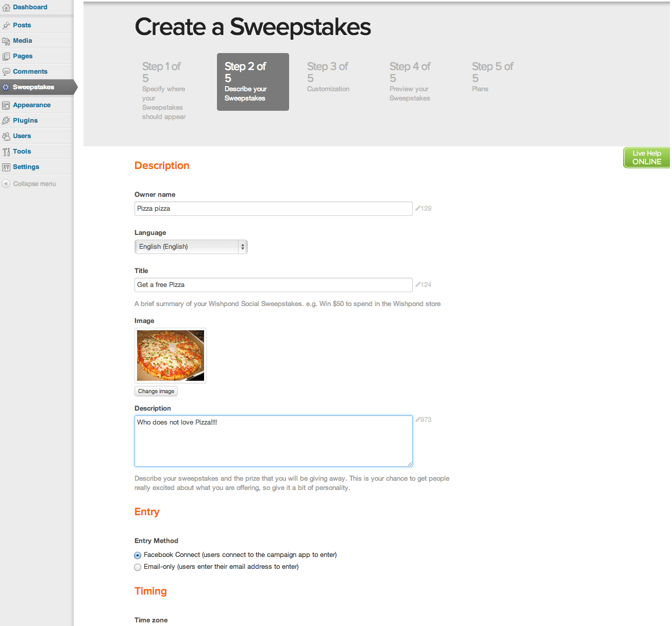The height and width of the screenshot is (626, 672).
Task: Click the pizza image thumbnail
Action: [171, 356]
